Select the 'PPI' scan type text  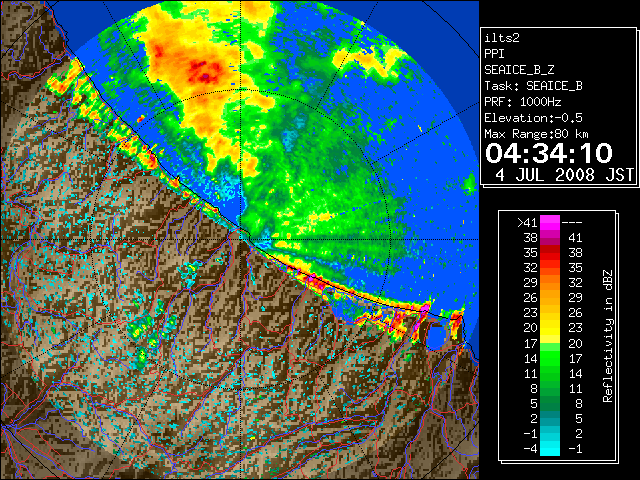tap(494, 54)
